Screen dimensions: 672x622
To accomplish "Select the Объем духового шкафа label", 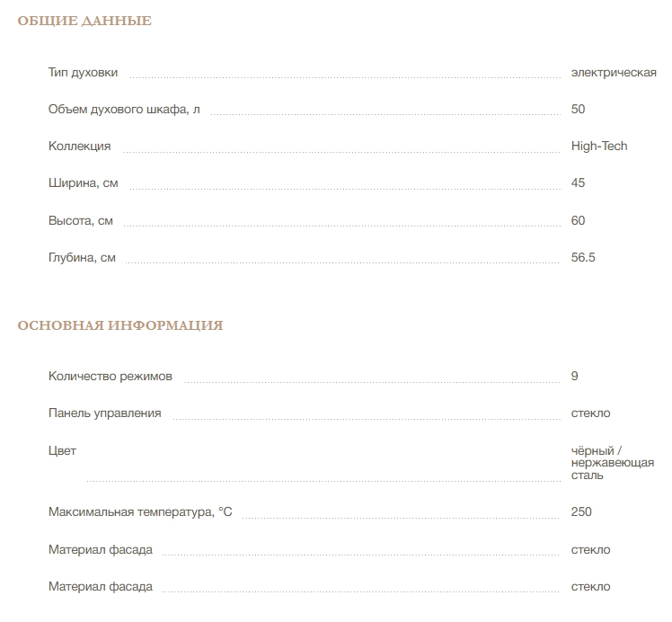I will click(124, 110).
